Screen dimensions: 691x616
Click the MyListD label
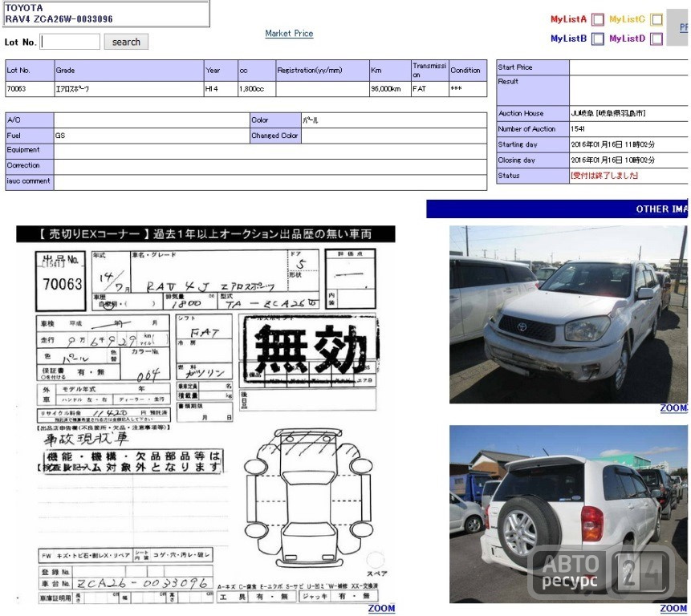[x=627, y=38]
